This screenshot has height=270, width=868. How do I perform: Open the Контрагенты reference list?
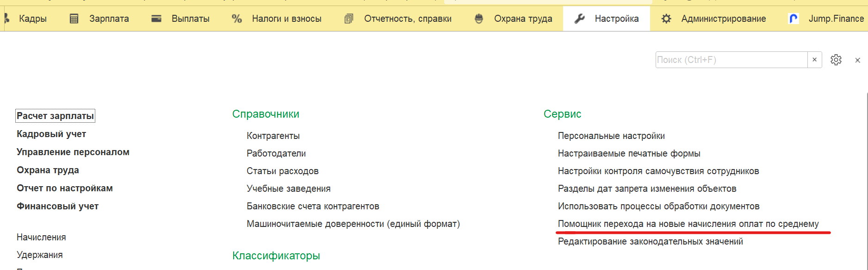[273, 136]
